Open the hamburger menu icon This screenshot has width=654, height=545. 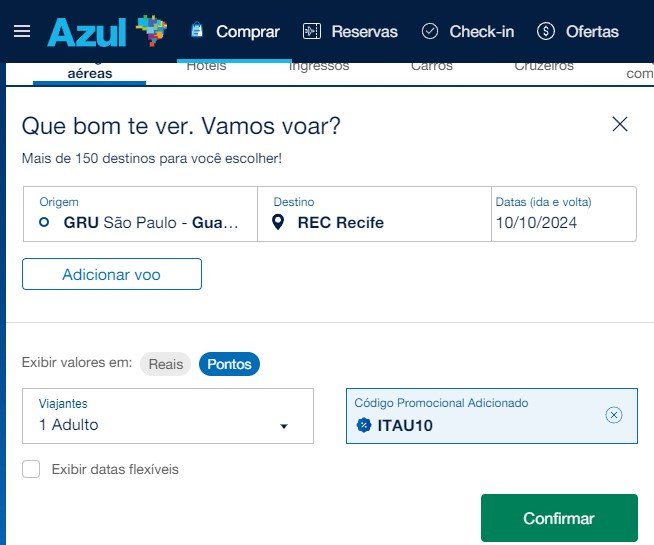click(22, 31)
